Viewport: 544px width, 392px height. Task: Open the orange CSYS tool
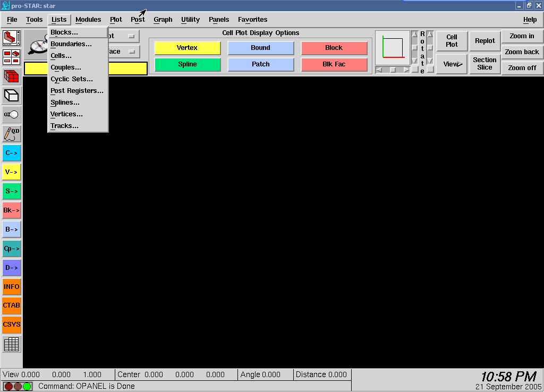click(12, 325)
